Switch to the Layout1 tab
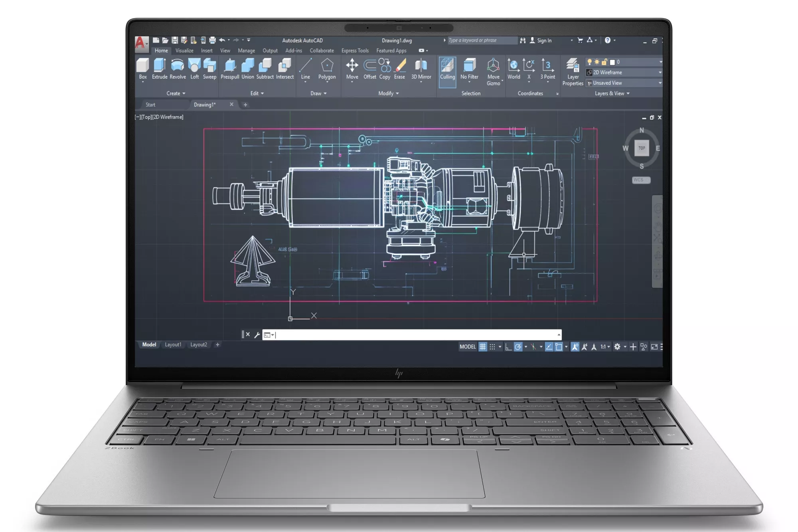Screen dimensions: 798x532 pos(173,344)
